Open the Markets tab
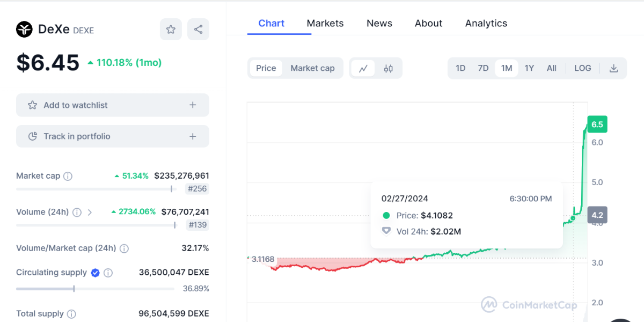This screenshot has width=644, height=322. pos(325,23)
